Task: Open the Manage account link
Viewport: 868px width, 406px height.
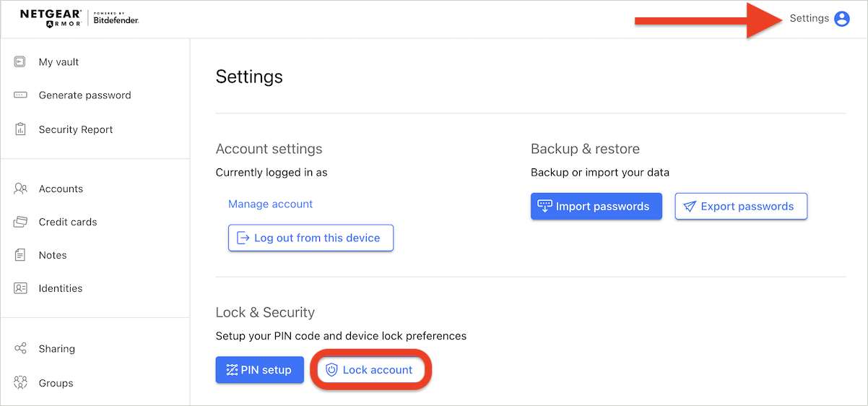Action: tap(270, 204)
